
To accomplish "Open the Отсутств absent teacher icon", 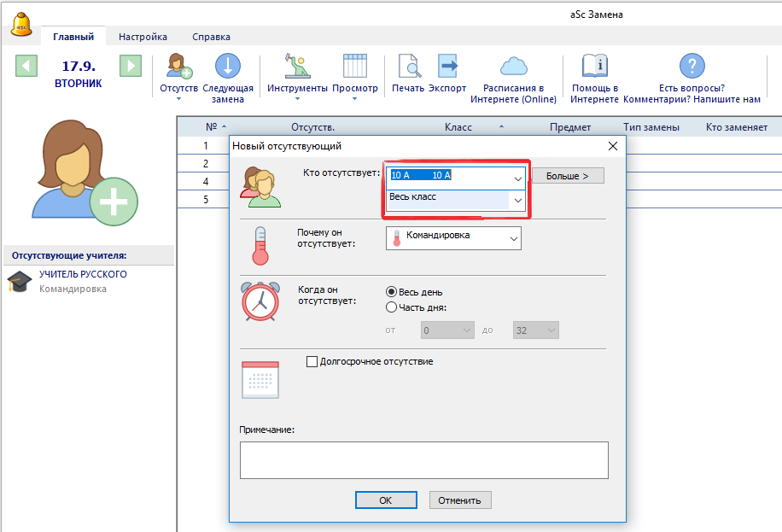I will pos(178,67).
